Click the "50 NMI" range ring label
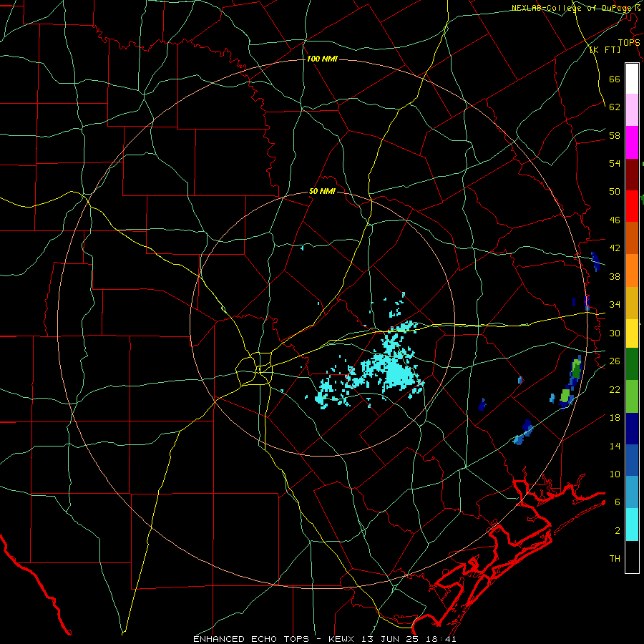 (x=322, y=191)
